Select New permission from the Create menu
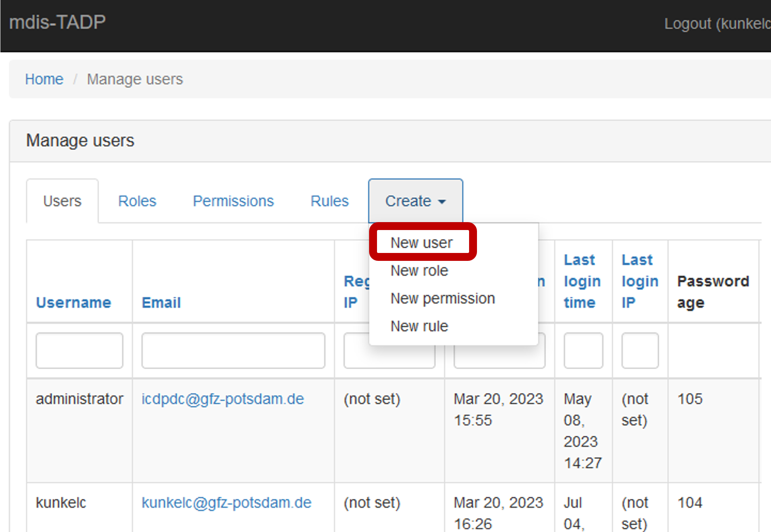Screen dimensions: 771x532 (x=442, y=298)
